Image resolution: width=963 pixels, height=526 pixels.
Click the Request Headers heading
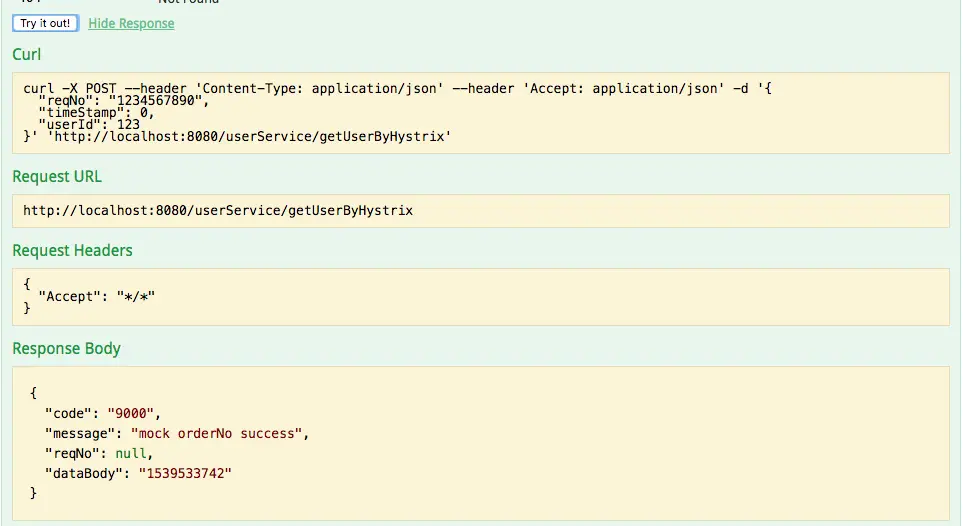pos(72,250)
